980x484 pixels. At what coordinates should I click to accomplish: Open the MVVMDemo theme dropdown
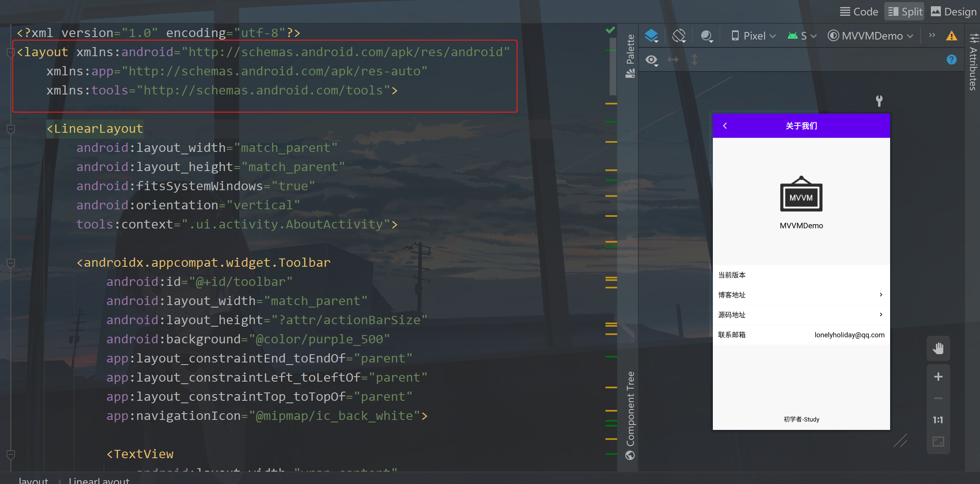[870, 35]
